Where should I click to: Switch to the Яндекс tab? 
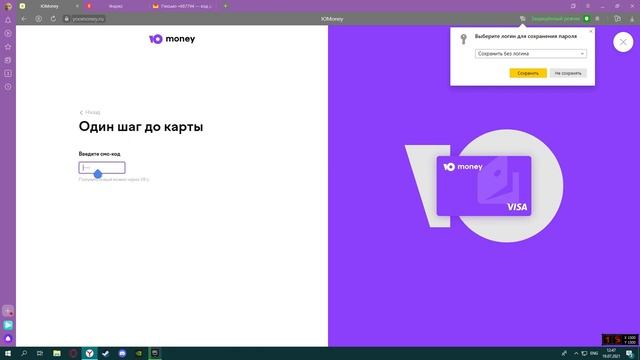pos(116,6)
